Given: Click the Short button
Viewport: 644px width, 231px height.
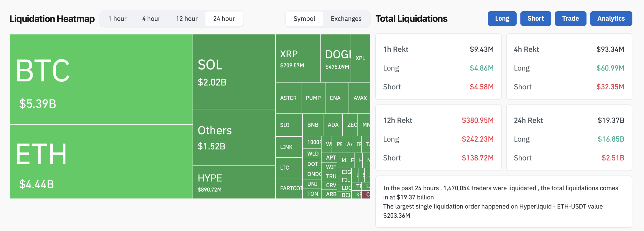Looking at the screenshot, I should [x=536, y=19].
